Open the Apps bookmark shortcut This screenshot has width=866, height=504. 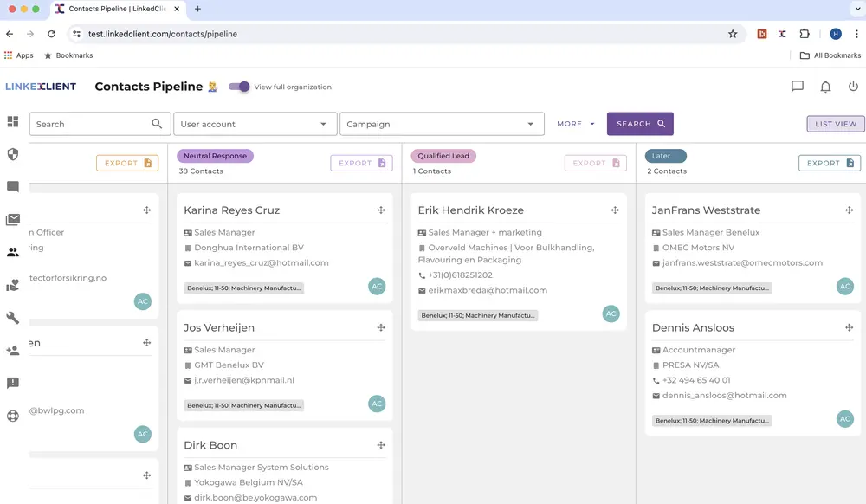click(x=19, y=55)
